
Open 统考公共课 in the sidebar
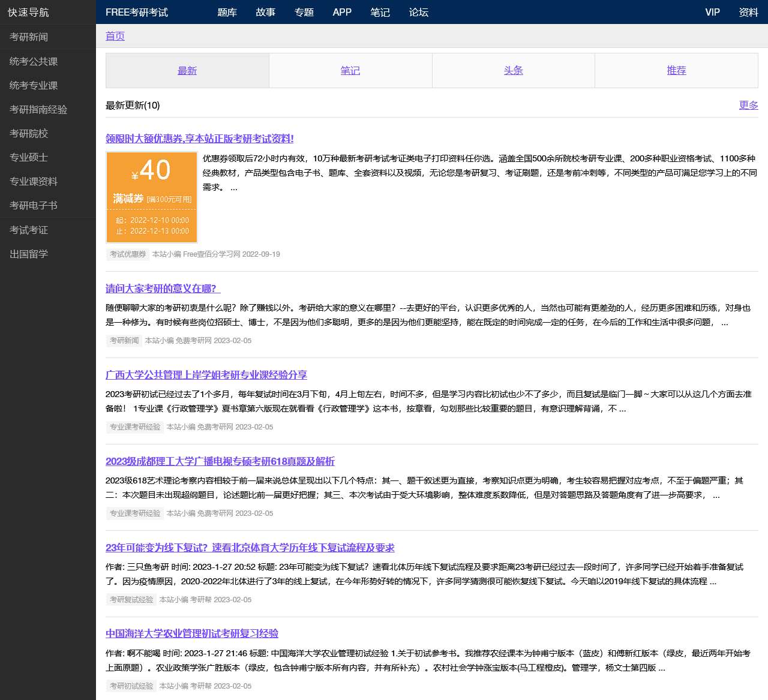pos(48,61)
